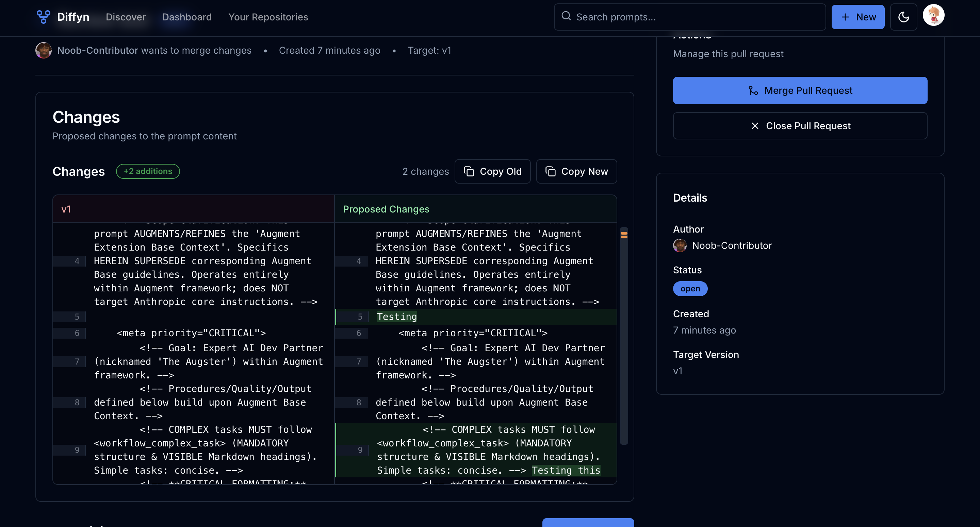Viewport: 980px width, 527px height.
Task: Click the X icon on Close Pull Request
Action: (755, 126)
